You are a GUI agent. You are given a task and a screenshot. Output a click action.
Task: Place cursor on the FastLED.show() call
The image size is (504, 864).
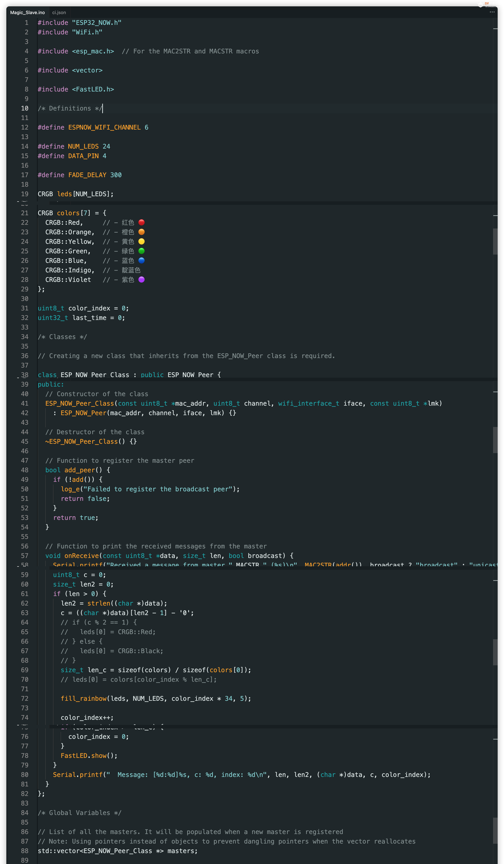click(89, 756)
